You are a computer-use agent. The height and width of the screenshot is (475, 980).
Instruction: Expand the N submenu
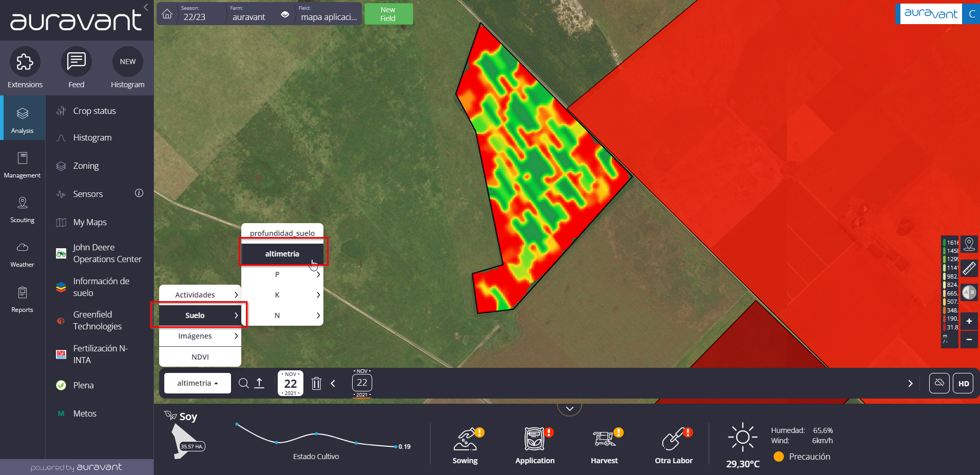[282, 315]
